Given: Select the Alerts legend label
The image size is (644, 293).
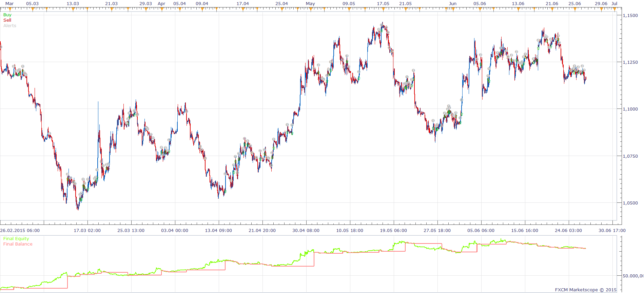Looking at the screenshot, I should click(x=10, y=26).
